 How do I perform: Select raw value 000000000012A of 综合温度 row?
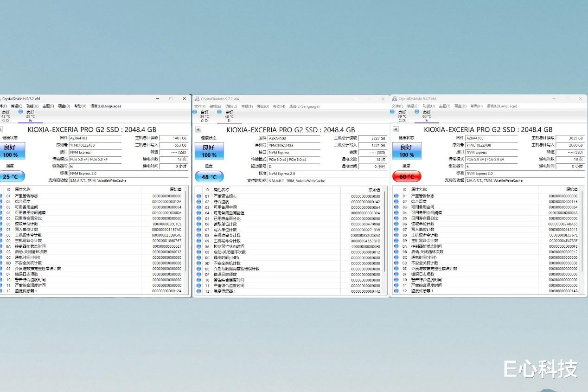tap(167, 201)
